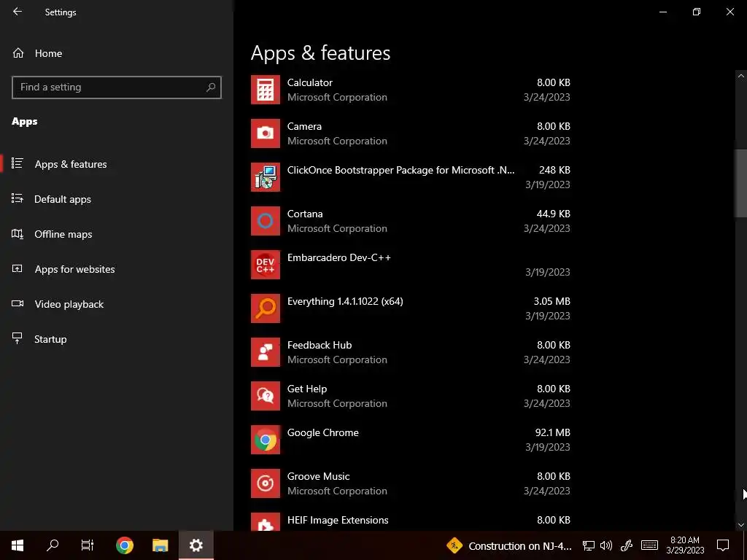Click the Cortana app icon
Image resolution: width=747 pixels, height=560 pixels.
266,221
